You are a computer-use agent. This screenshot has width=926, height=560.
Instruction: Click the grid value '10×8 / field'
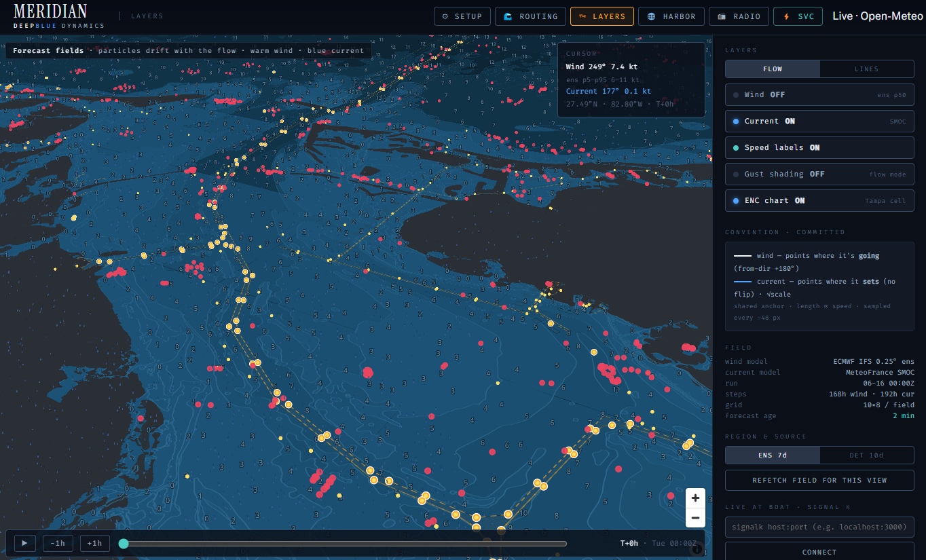pos(889,405)
